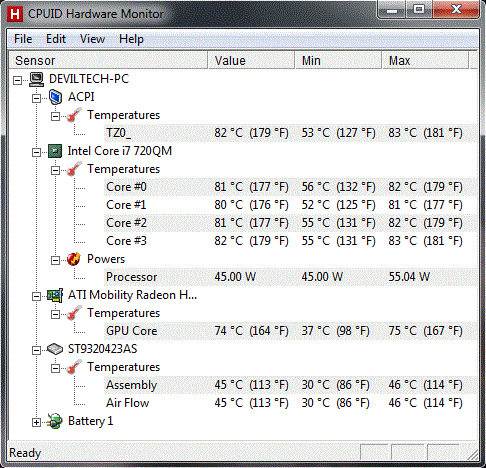Select the ATI Mobility Radeon H... label
Image resolution: width=486 pixels, height=468 pixels.
132,295
